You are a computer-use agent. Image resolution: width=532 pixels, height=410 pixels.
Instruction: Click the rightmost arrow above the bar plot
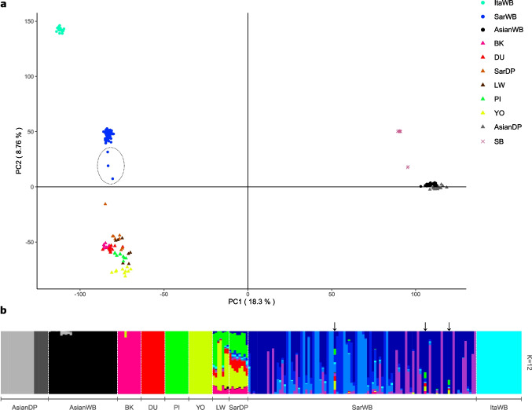pyautogui.click(x=449, y=325)
